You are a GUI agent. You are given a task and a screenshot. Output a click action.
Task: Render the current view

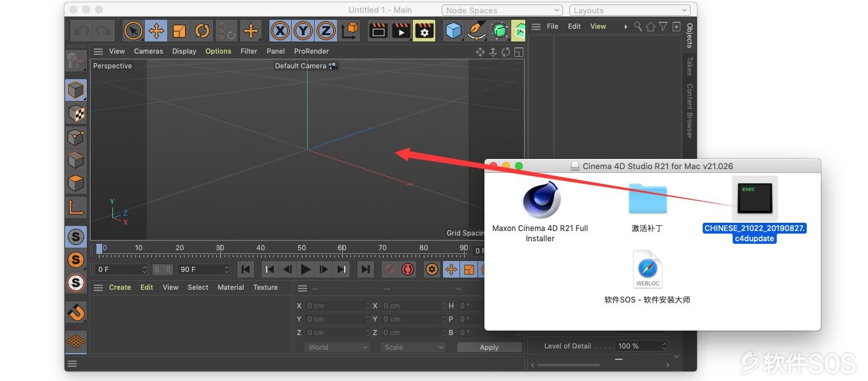pos(378,31)
